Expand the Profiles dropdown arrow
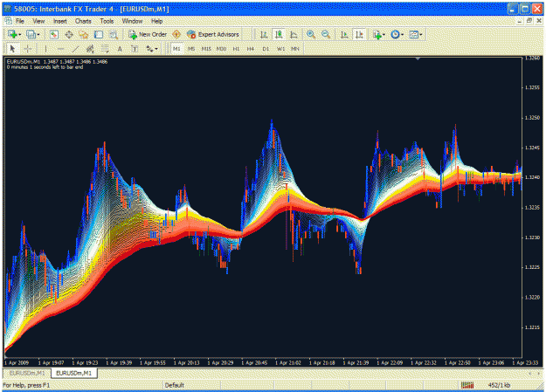This screenshot has height=392, width=546. click(x=38, y=34)
